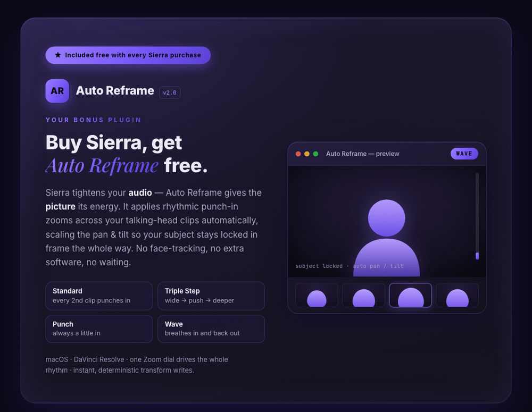The height and width of the screenshot is (412, 532).
Task: Select the highlighted third thumbnail in the preview strip
Action: [x=410, y=296]
